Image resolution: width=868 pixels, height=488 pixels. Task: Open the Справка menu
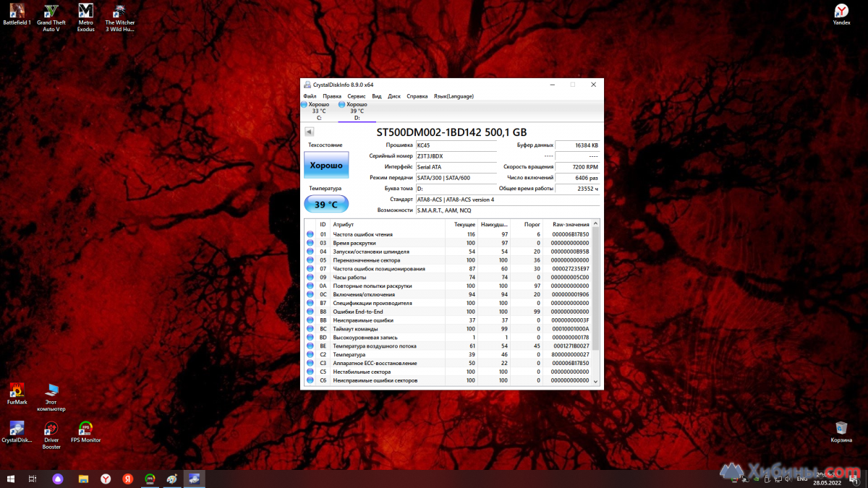coord(417,96)
